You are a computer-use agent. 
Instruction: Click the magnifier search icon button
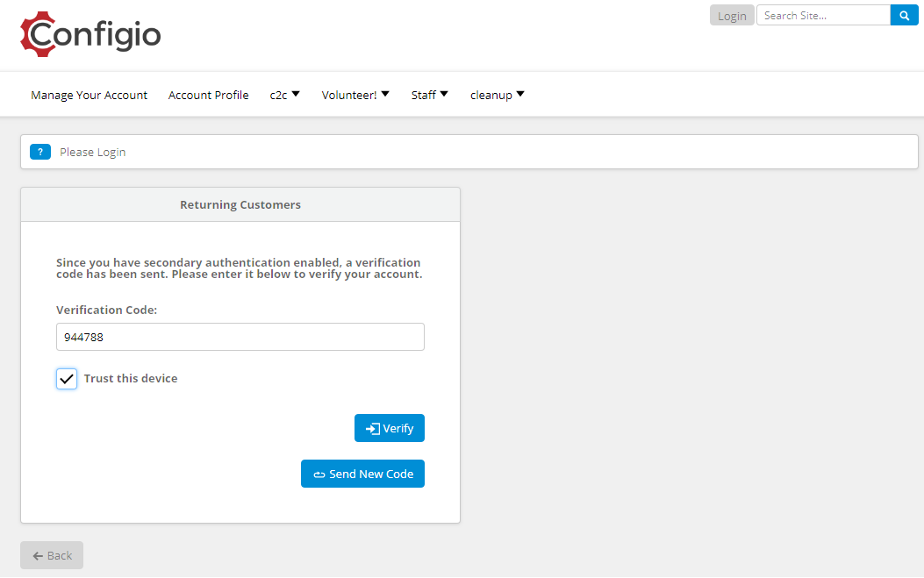904,15
